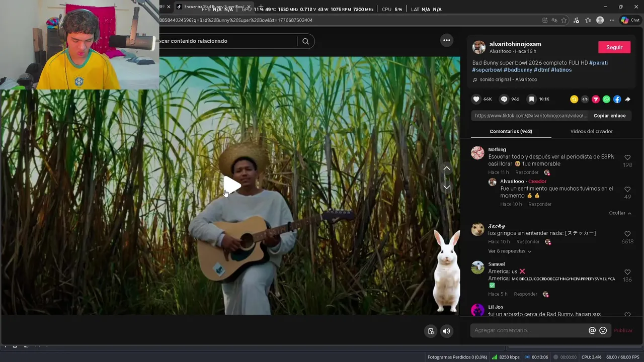Select the Bad Bunny Super Bowl browser tab
Screen dimensions: 644x362
pyautogui.click(x=213, y=7)
